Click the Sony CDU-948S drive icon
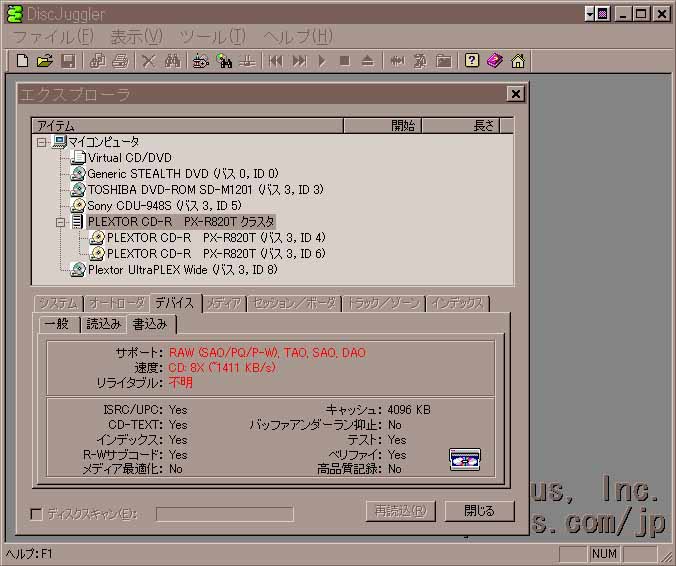The width and height of the screenshot is (676, 566). coord(78,205)
